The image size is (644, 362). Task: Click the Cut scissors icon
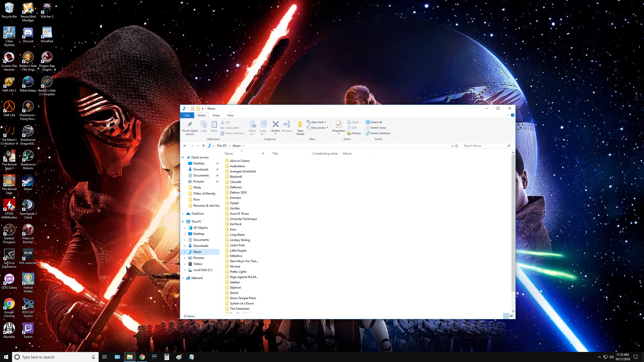click(222, 122)
